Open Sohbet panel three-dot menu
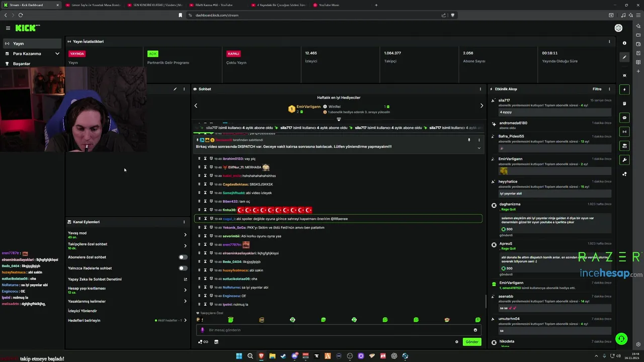Screen dimensions: 644x362 coord(480,89)
